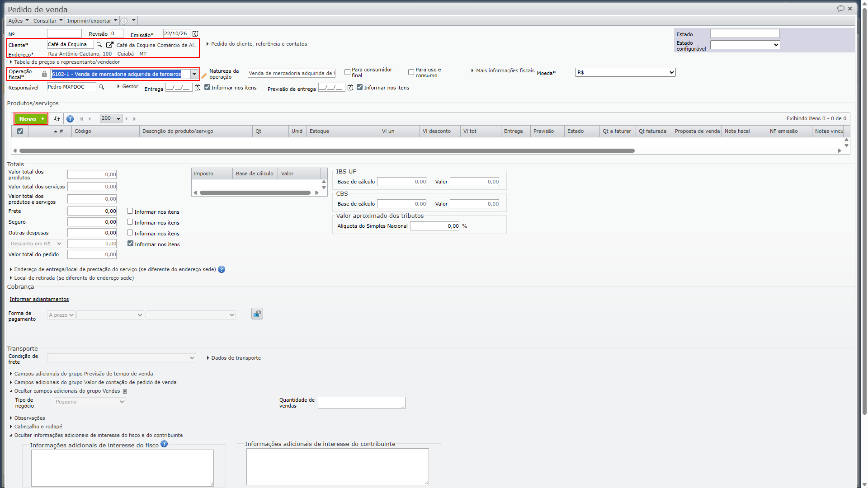
Task: Check Frete Informar nos itens checkbox
Action: click(130, 211)
